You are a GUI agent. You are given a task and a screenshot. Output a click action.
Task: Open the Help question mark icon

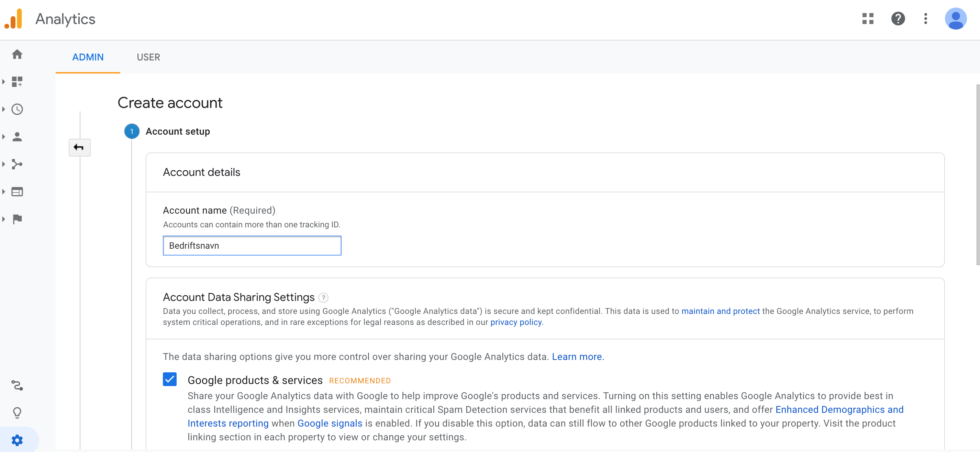(x=898, y=18)
